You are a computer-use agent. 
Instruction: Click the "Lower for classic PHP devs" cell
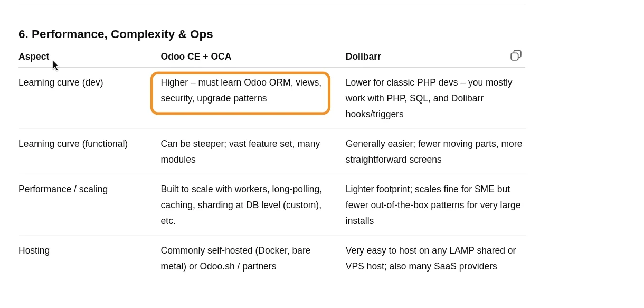pyautogui.click(x=429, y=90)
